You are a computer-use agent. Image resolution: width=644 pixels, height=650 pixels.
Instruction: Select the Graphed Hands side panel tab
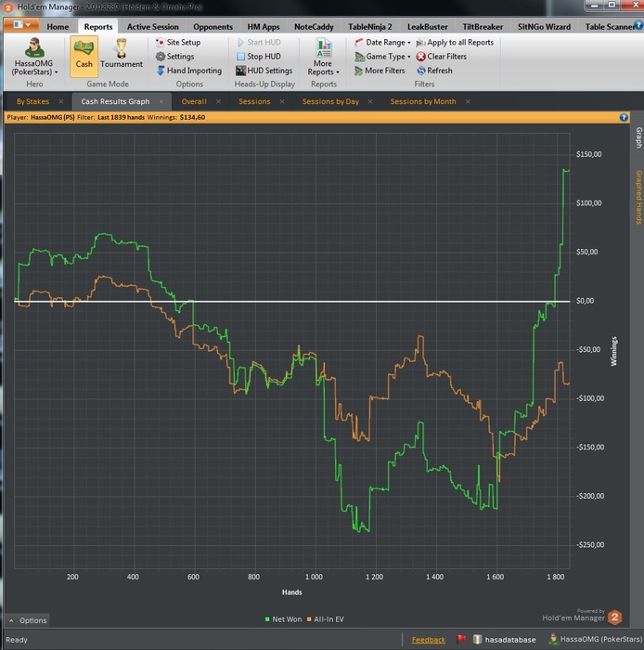[638, 197]
